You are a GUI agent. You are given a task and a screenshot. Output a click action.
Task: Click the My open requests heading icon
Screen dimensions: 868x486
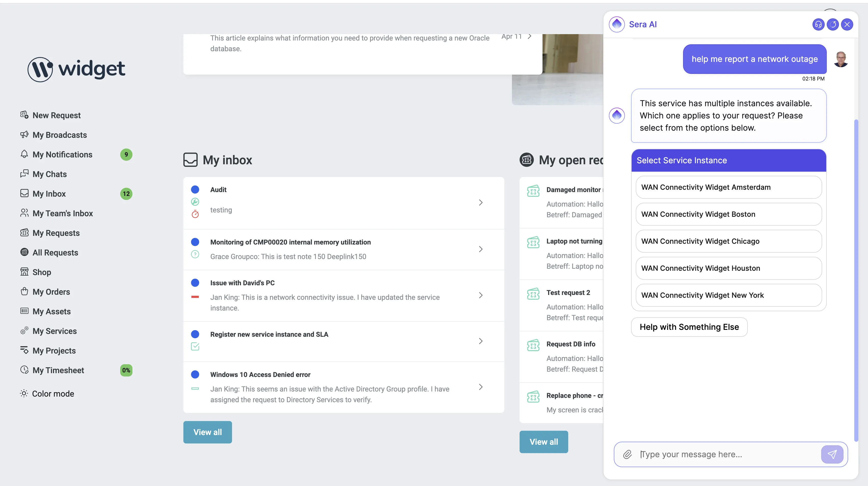527,160
